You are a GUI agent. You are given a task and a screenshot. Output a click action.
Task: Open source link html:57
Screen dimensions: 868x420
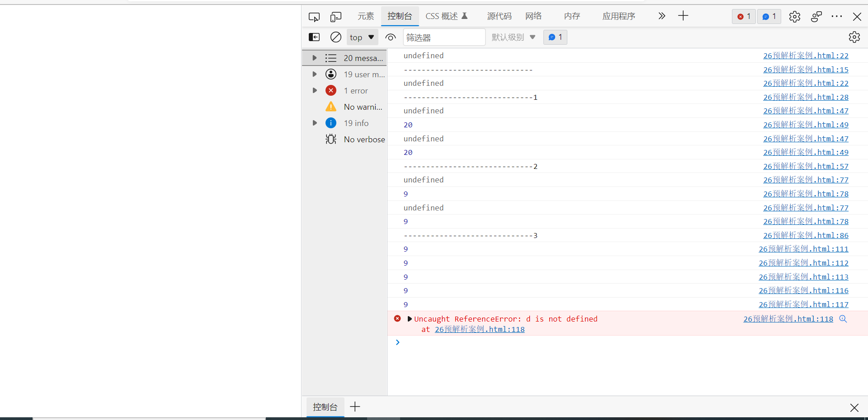[x=806, y=166]
